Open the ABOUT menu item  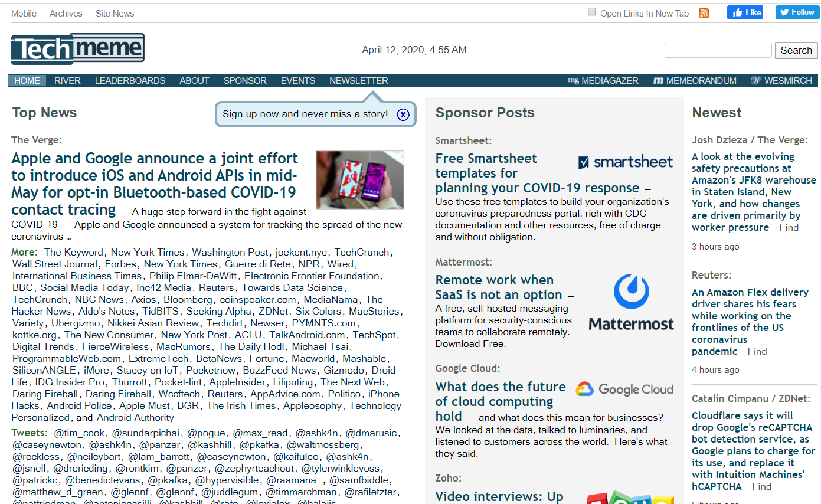[x=194, y=80]
